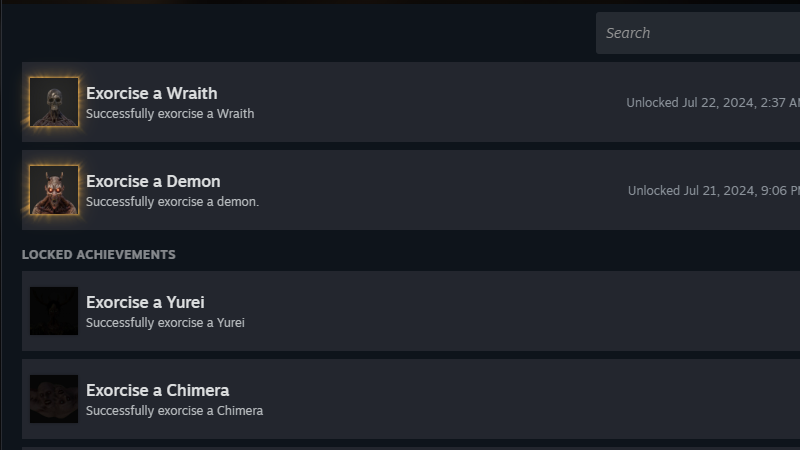
Task: Click the "Exorcise a Wraith" title
Action: point(151,93)
